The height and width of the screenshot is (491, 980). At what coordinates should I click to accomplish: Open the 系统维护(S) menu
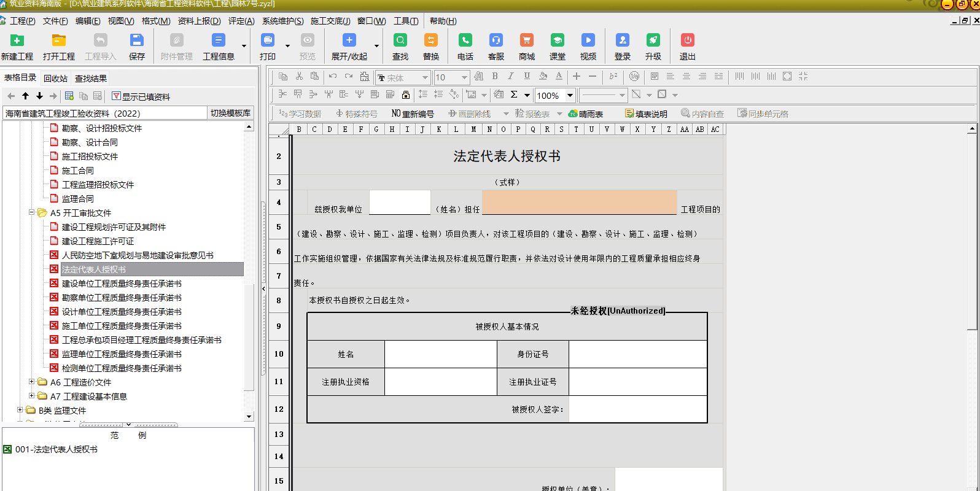click(x=282, y=21)
